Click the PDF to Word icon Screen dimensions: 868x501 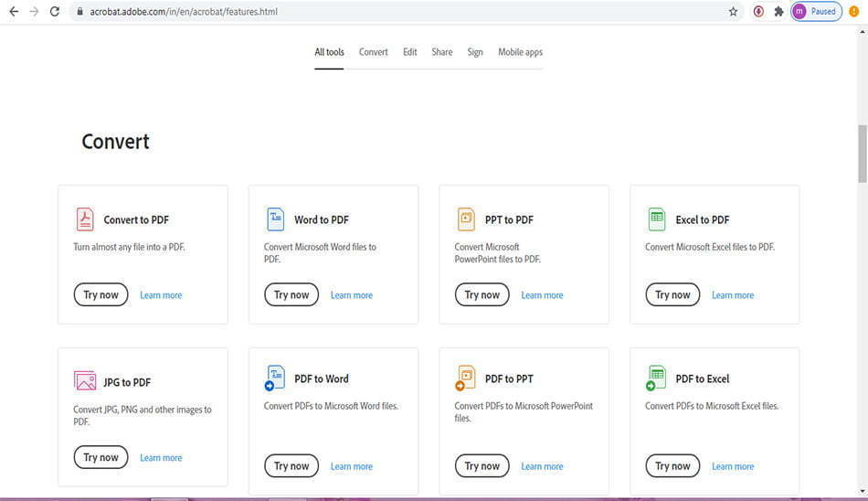tap(275, 378)
